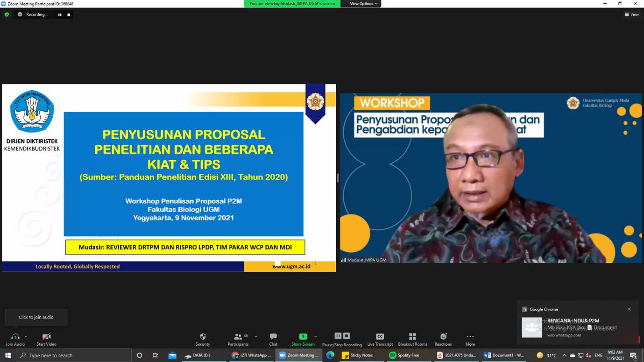Open the Windows Start menu
This screenshot has width=644, height=362.
[7, 355]
